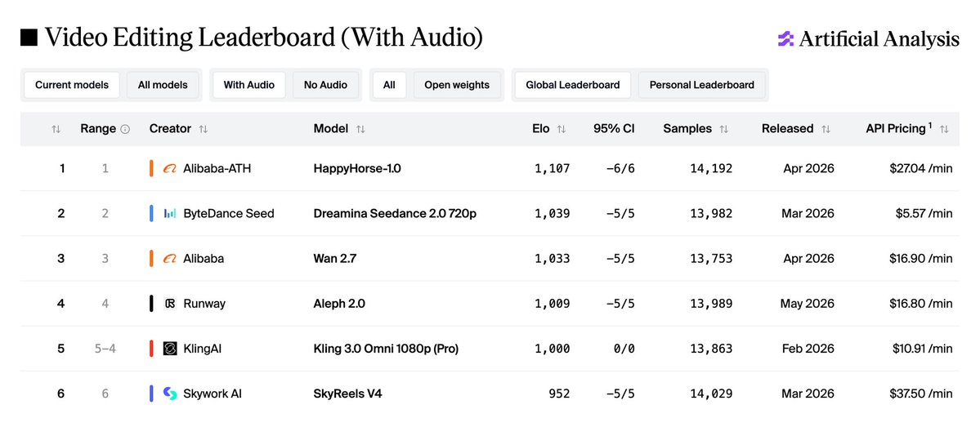Click the Elo value 1,039
Image resolution: width=980 pixels, height=436 pixels.
click(x=553, y=214)
